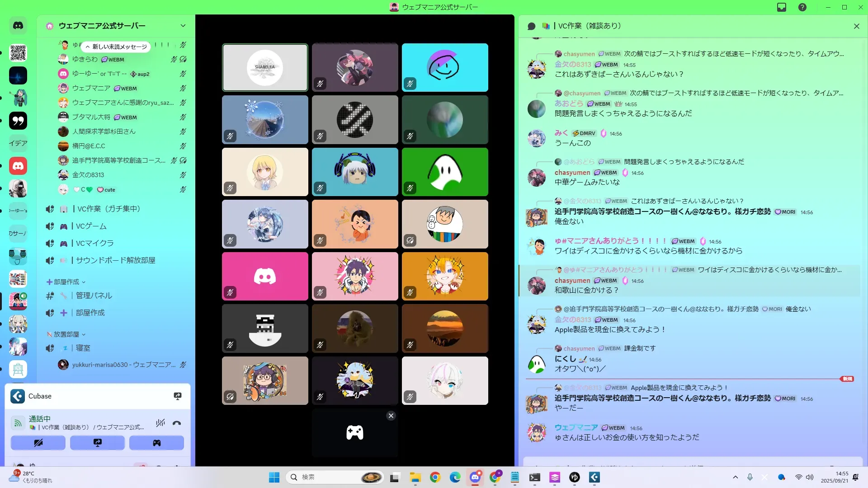The image size is (868, 488).
Task: Toggle noise suppression in call panel
Action: tap(160, 423)
